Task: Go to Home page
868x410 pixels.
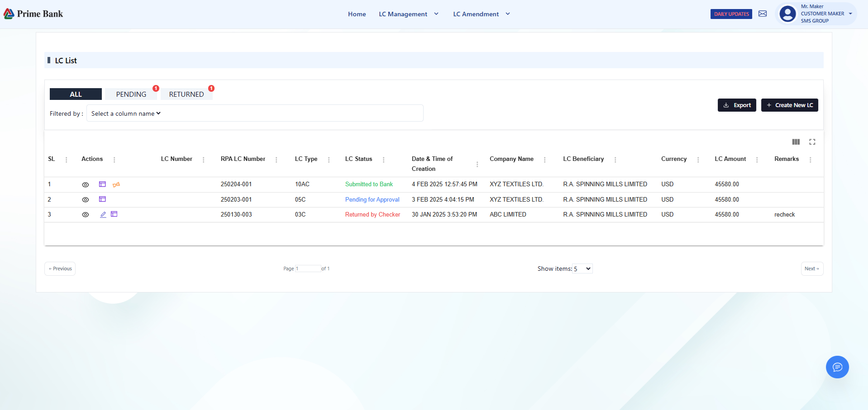Action: (357, 14)
